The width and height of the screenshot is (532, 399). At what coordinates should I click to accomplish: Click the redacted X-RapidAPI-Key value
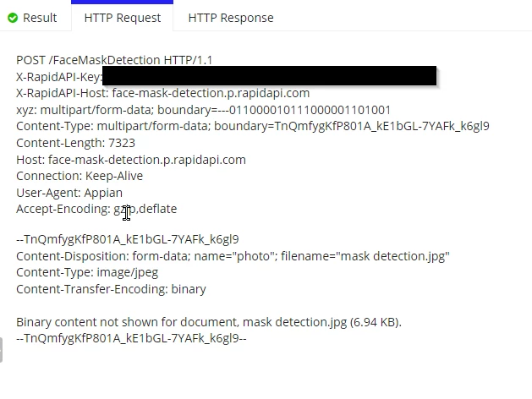pyautogui.click(x=270, y=76)
